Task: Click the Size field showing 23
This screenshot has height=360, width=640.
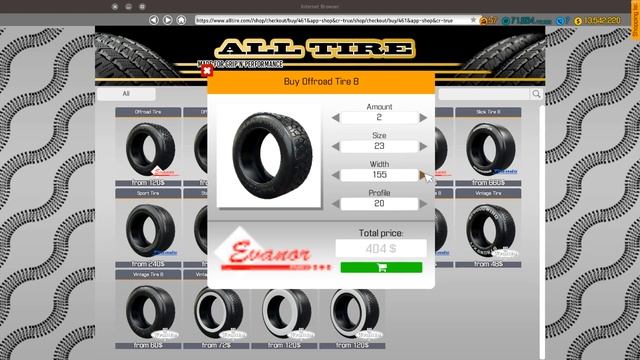Action: 379,146
